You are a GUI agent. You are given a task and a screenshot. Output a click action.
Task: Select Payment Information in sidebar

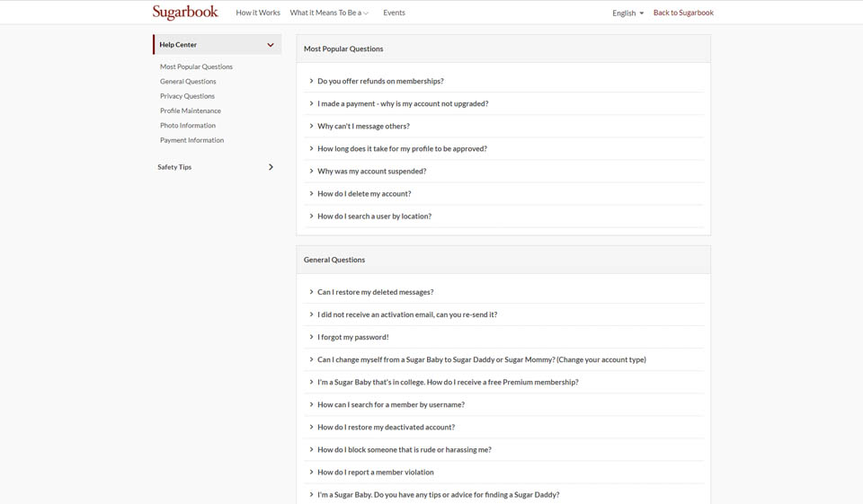tap(191, 140)
